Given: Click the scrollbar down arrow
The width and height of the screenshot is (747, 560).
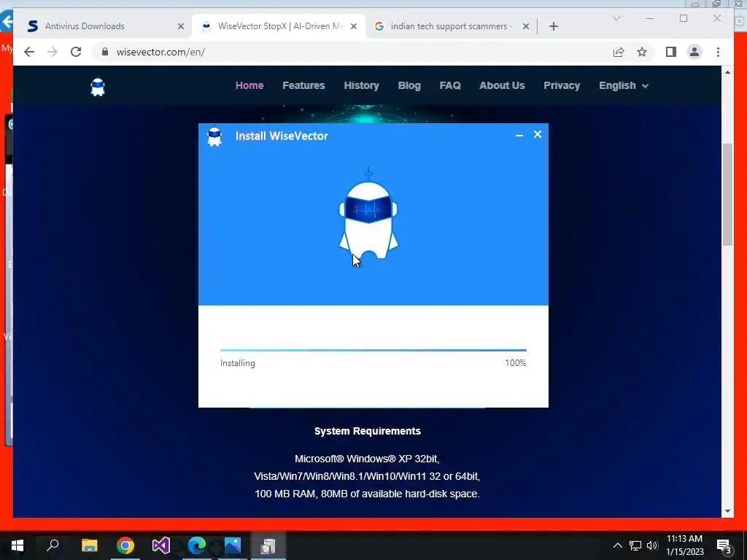Looking at the screenshot, I should (x=727, y=511).
